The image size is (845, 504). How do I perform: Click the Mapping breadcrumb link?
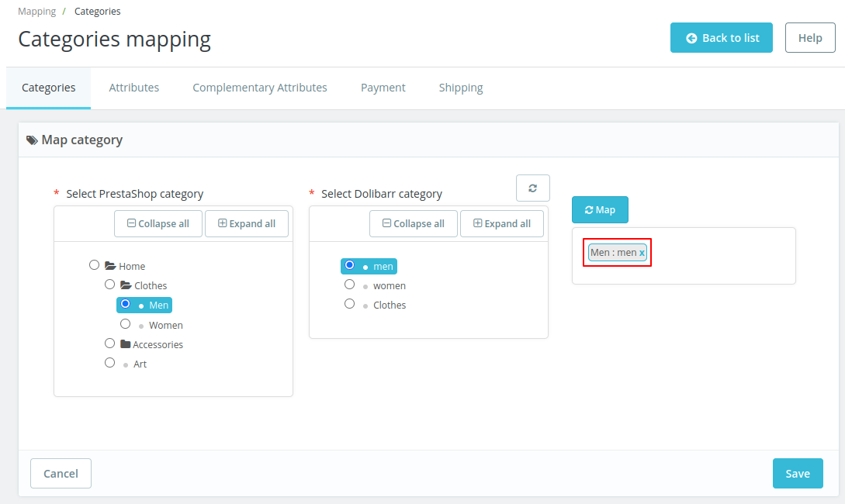tap(37, 12)
